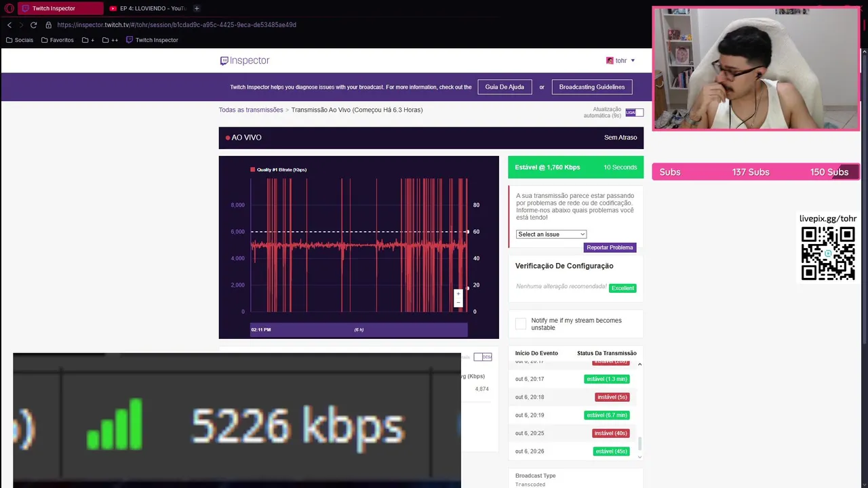
Task: Switch to the EP 4: LLOVIENDO YouTube tab
Action: click(147, 8)
